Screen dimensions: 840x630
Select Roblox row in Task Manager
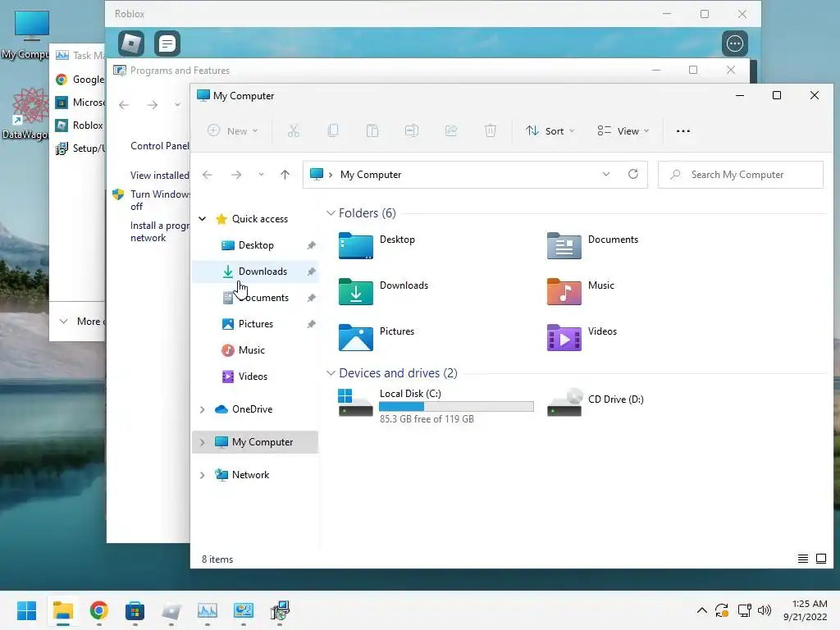tap(80, 126)
